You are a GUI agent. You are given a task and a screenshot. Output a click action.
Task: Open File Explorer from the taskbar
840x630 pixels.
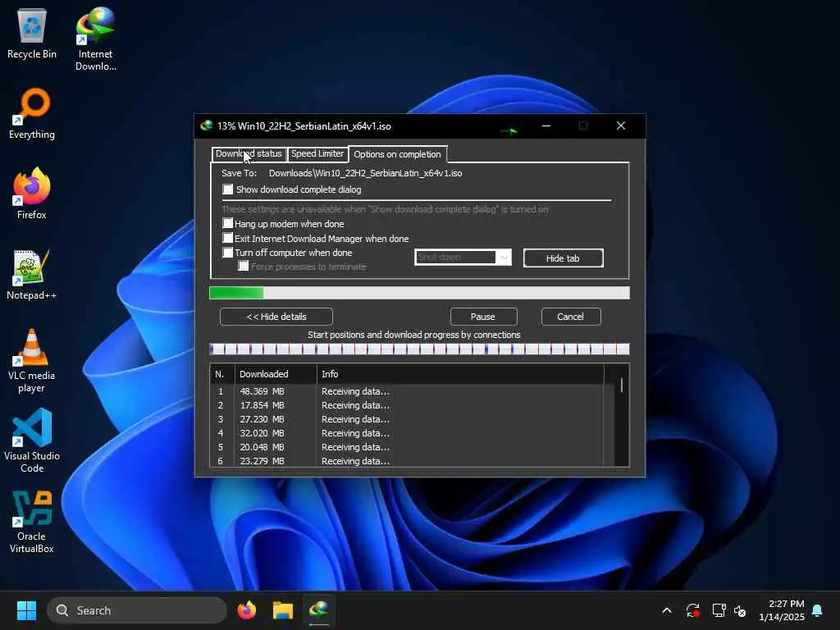tap(283, 610)
